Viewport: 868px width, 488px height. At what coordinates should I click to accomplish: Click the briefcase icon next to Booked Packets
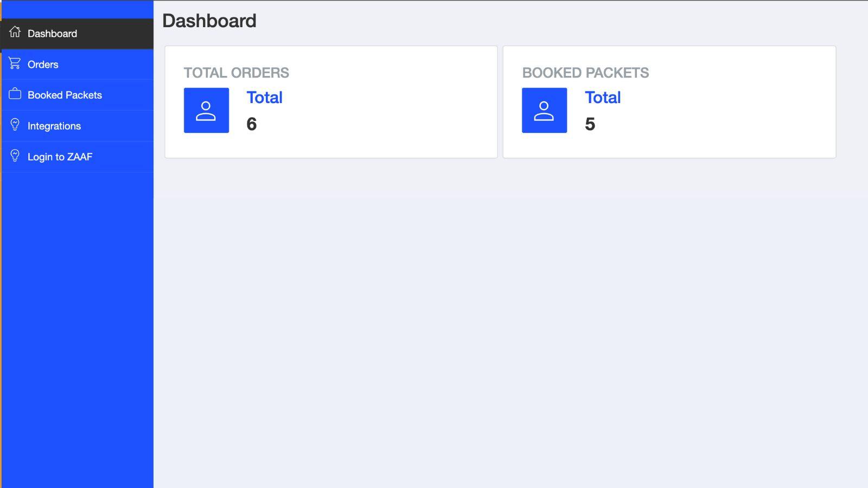pyautogui.click(x=14, y=94)
